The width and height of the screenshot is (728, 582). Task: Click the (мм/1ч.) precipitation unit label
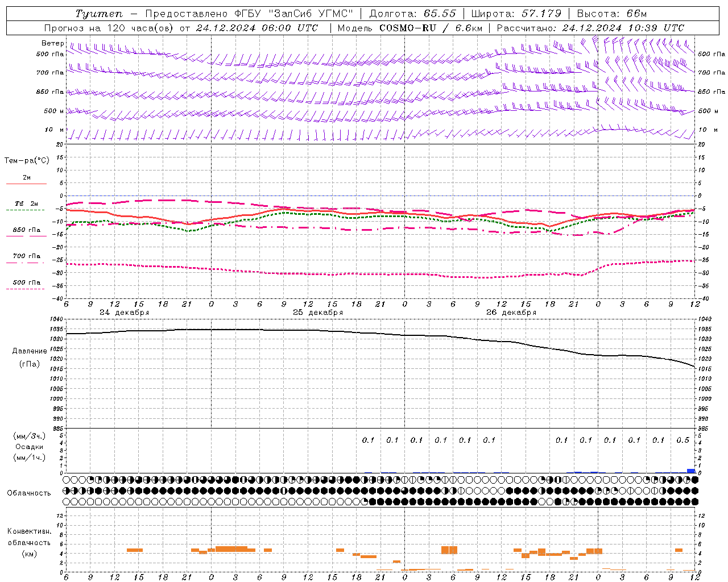point(29,458)
